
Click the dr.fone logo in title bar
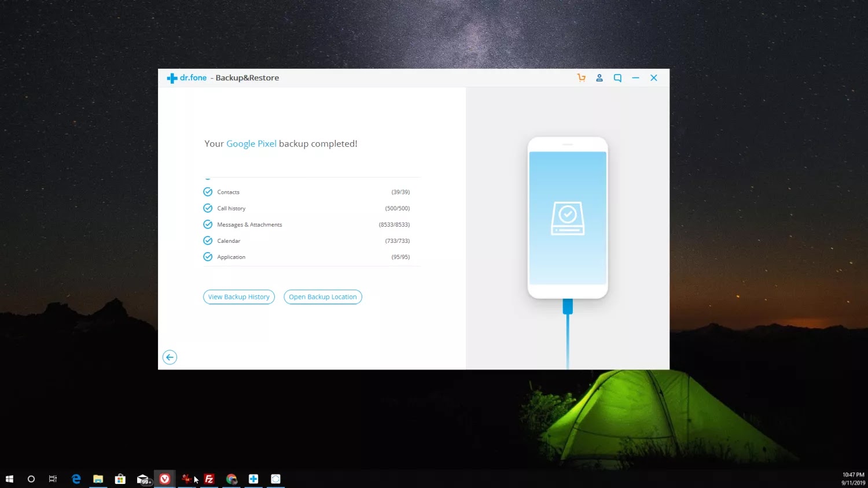point(186,77)
